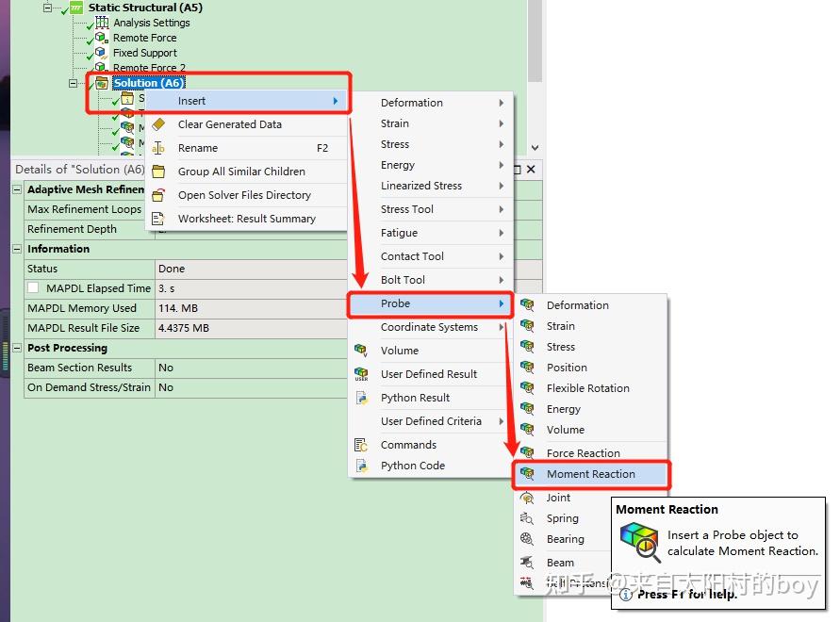The width and height of the screenshot is (840, 622).
Task: Click the Clear Generated Data diamond icon
Action: (x=159, y=123)
